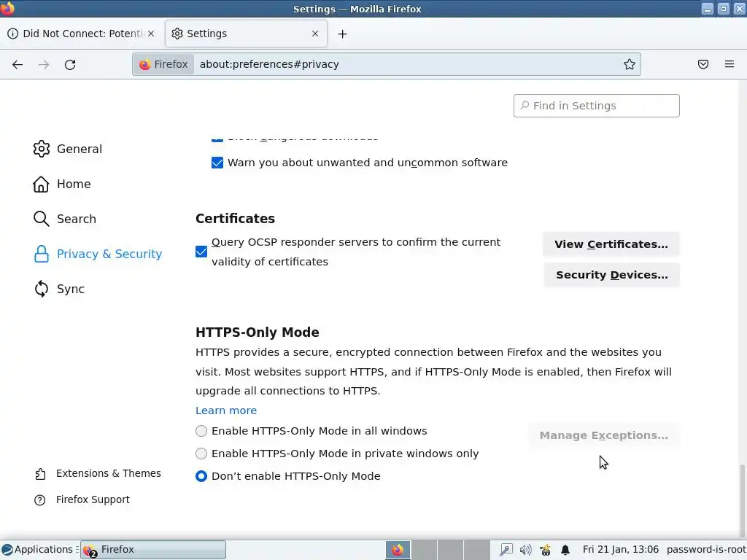Enable HTTPS-Only Mode in private windows only
Screen dimensions: 747x560
coord(201,454)
